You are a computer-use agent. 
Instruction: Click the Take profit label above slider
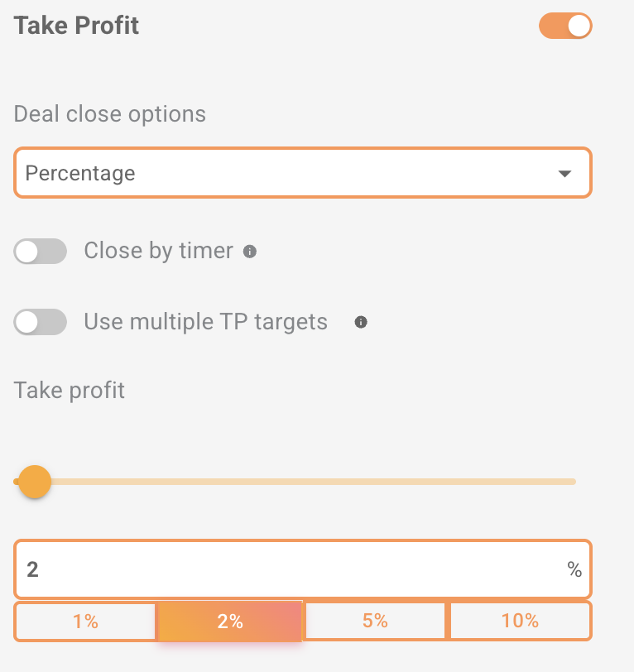[70, 390]
